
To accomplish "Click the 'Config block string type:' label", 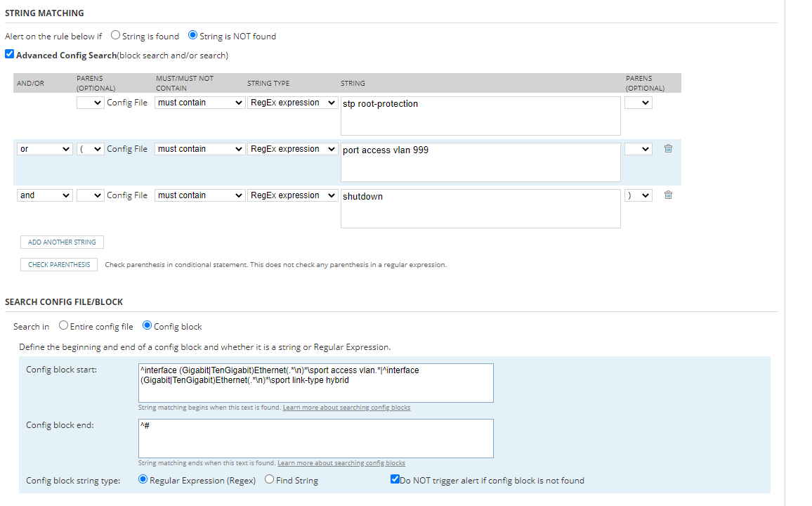I will (73, 481).
